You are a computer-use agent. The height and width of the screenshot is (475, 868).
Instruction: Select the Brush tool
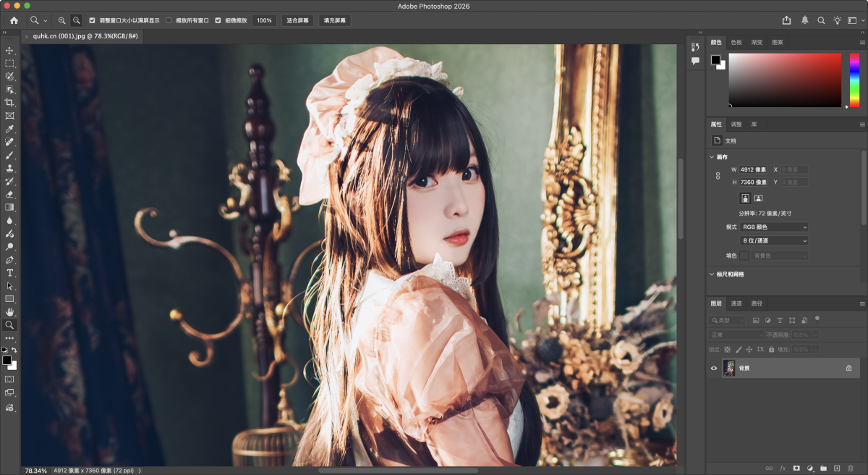pyautogui.click(x=10, y=155)
